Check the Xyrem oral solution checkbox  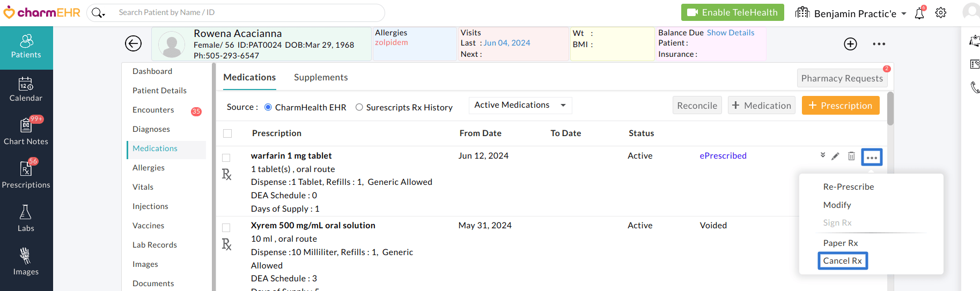[226, 228]
